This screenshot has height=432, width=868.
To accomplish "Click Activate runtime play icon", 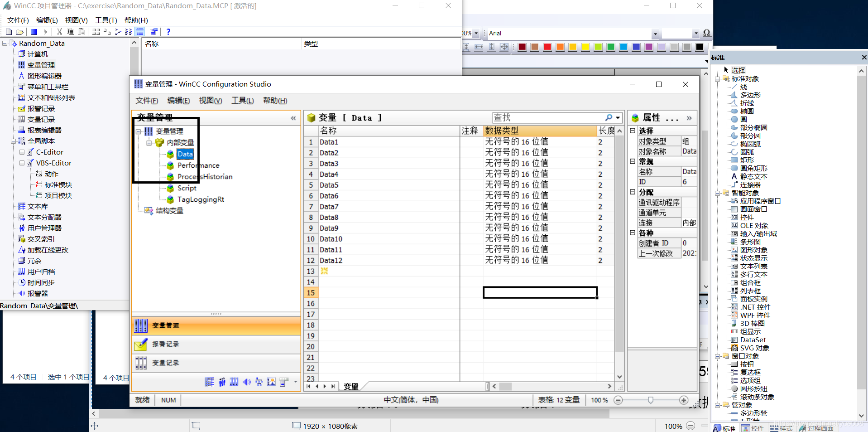I will pos(45,32).
